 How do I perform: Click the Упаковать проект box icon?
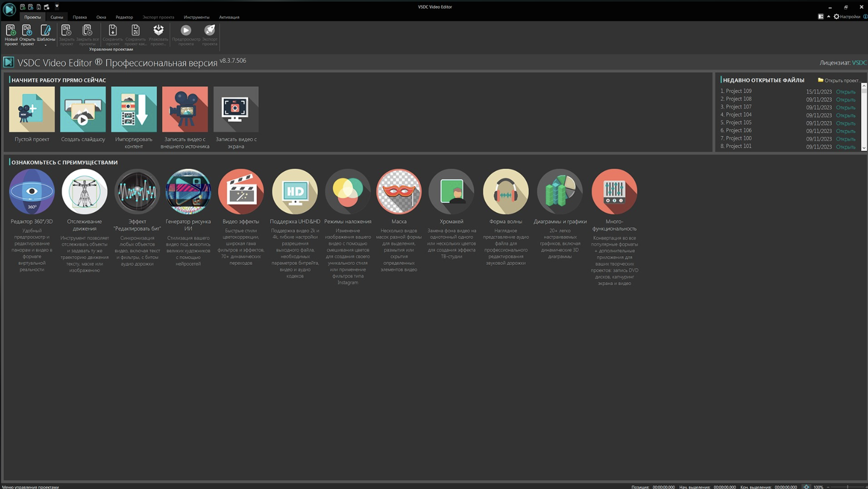[158, 35]
